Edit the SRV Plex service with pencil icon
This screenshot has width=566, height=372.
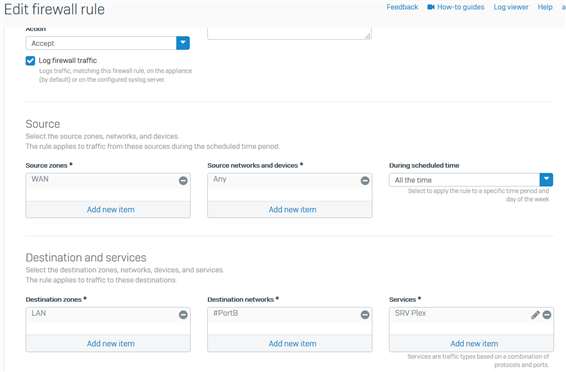[x=535, y=315]
